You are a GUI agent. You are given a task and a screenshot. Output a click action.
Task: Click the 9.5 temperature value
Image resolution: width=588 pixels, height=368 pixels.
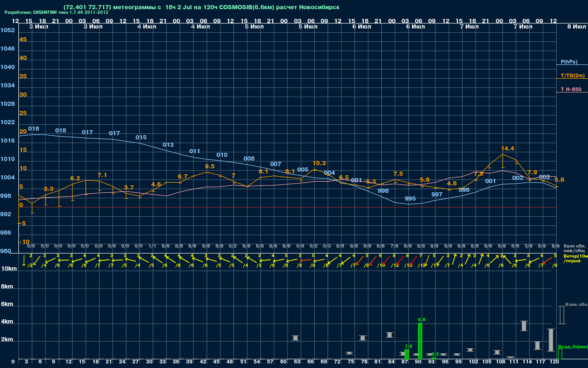pos(210,167)
